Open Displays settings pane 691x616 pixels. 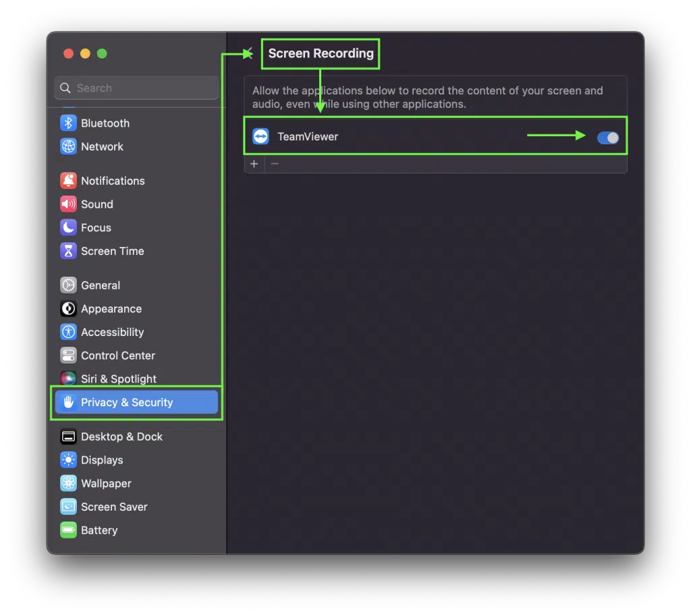click(x=102, y=459)
